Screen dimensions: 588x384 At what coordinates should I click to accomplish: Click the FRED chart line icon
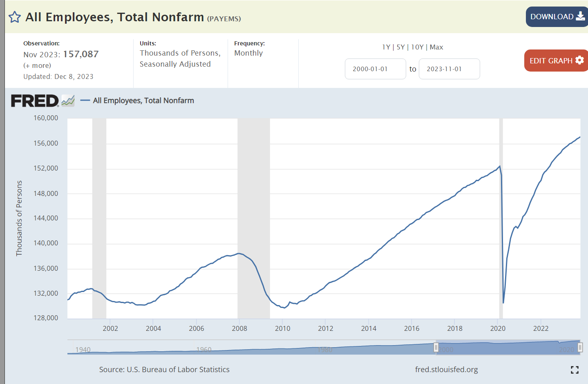[x=68, y=101]
